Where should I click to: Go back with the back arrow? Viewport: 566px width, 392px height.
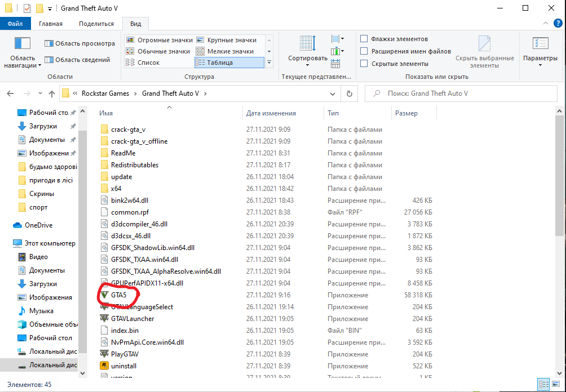10,93
